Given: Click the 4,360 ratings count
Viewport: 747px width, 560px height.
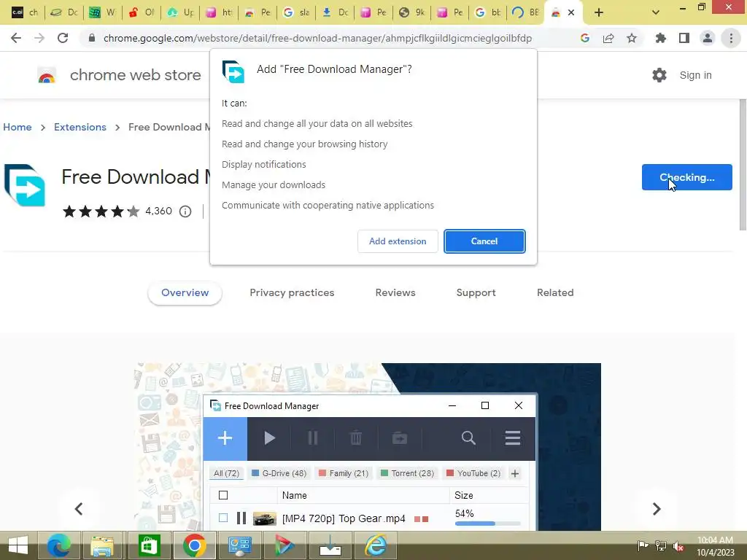Looking at the screenshot, I should 158,211.
